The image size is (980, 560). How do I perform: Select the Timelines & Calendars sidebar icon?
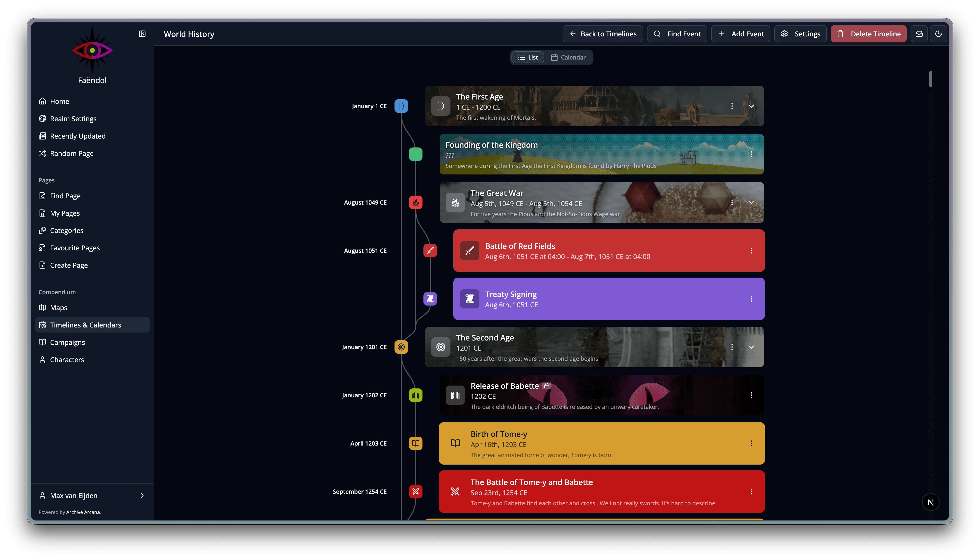pos(42,325)
